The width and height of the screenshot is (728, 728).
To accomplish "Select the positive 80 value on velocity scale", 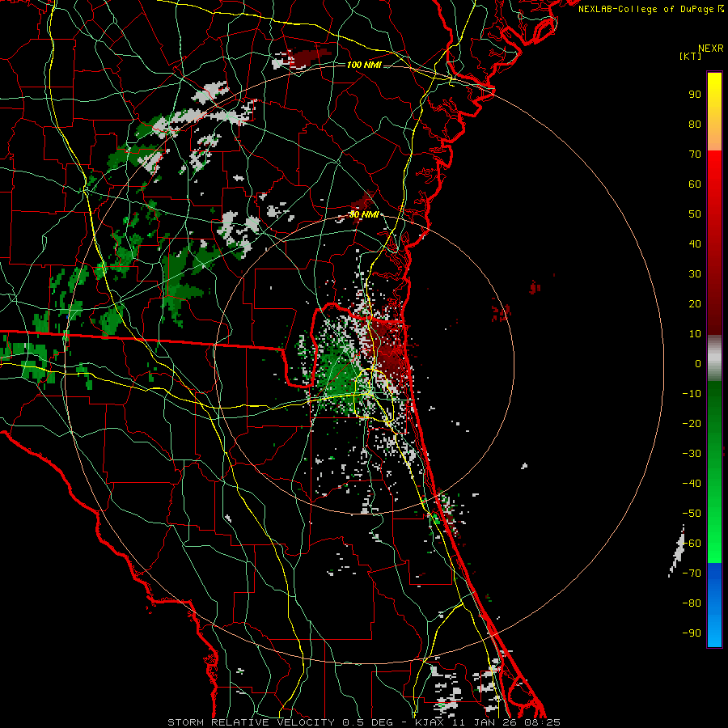I will [695, 125].
